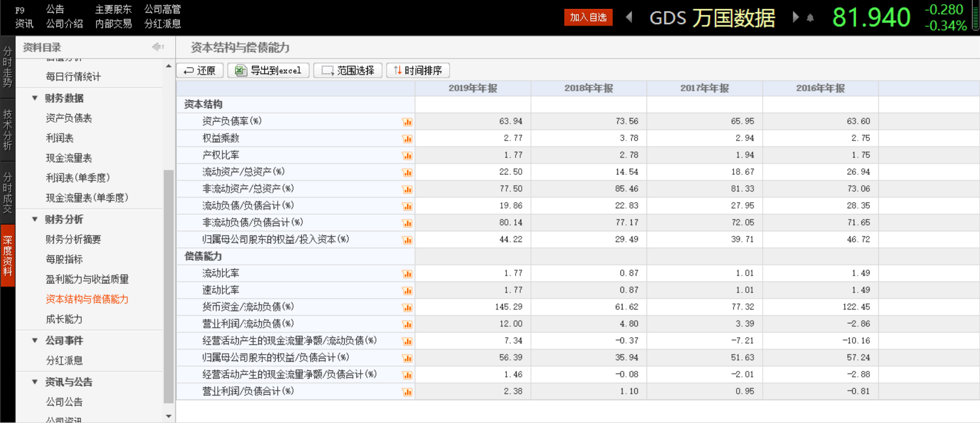Screen dimensions: 980x423
Task: Click chart icon for 资产负债率(%) row
Action: point(407,122)
